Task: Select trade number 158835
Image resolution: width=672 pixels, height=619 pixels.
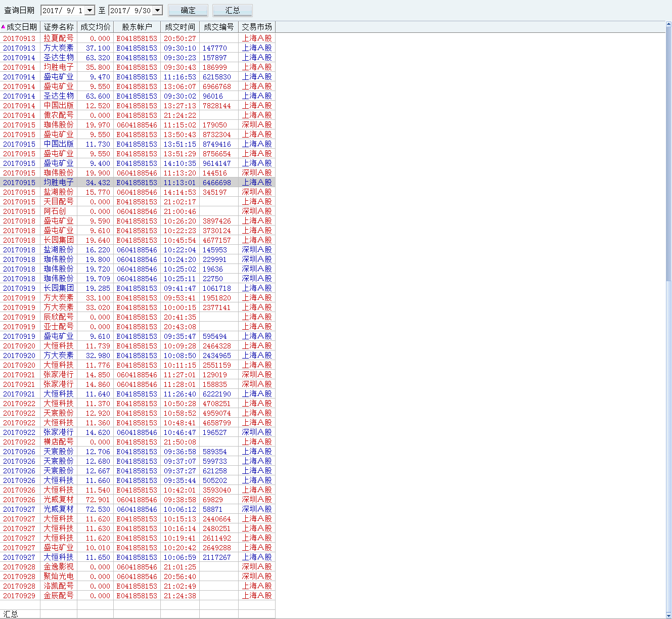Action: (x=215, y=384)
